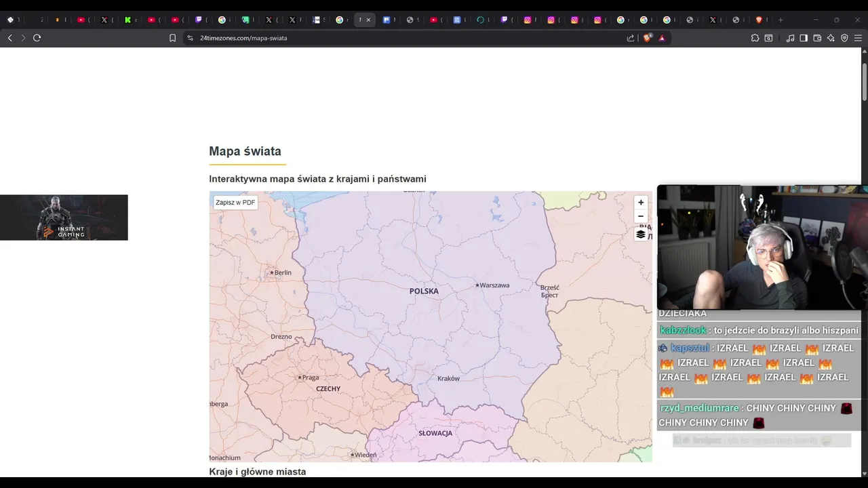Click the Kraje i główne miasta heading
Viewport: 868px width, 488px height.
258,472
